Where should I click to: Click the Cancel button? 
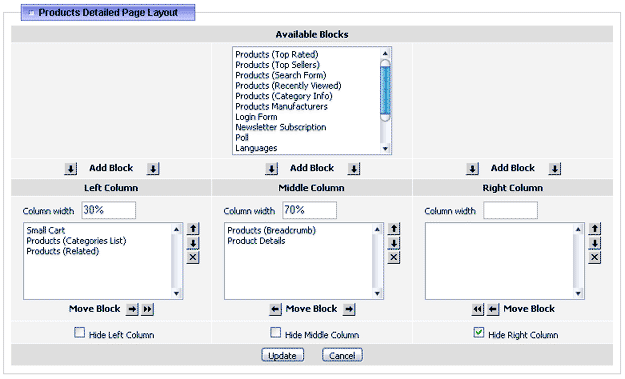(342, 355)
